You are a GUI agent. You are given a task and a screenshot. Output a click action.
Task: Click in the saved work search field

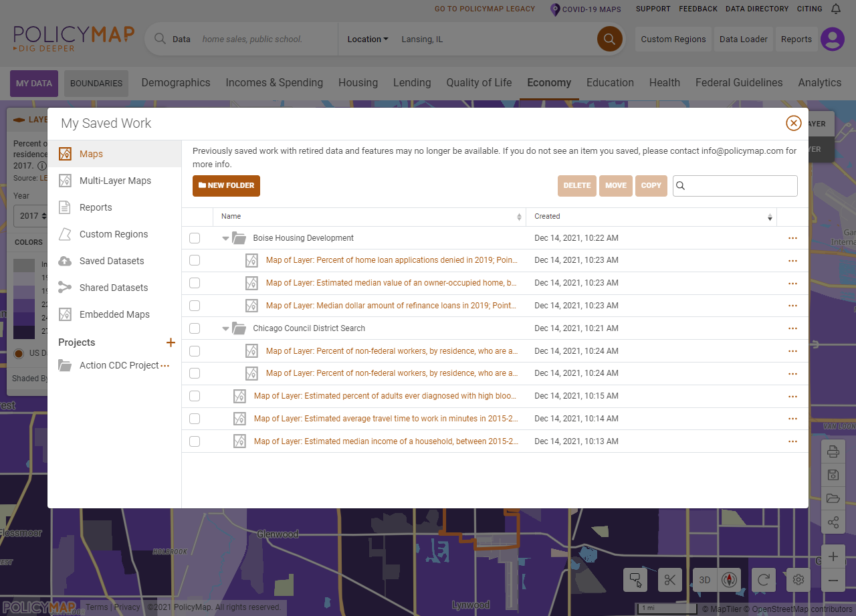coord(735,186)
